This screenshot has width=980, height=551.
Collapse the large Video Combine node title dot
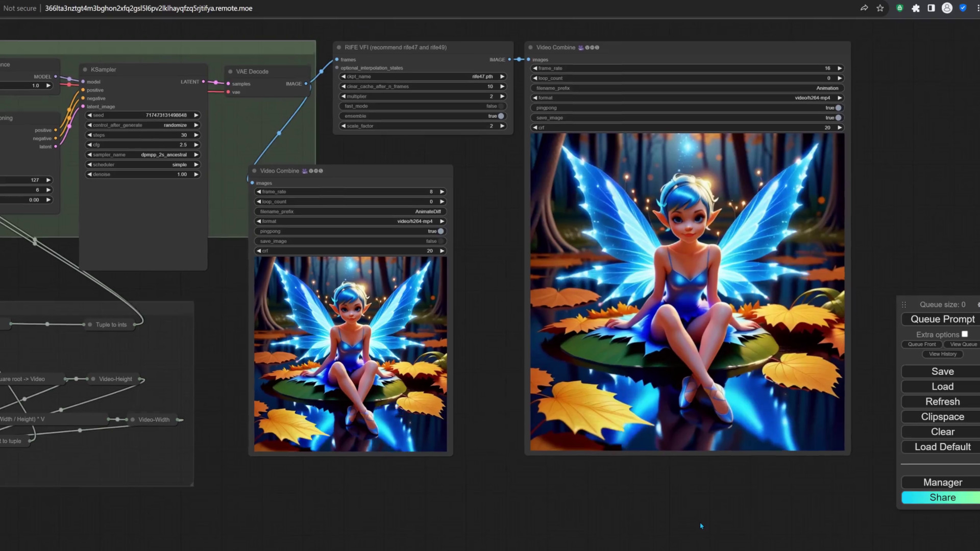coord(531,47)
